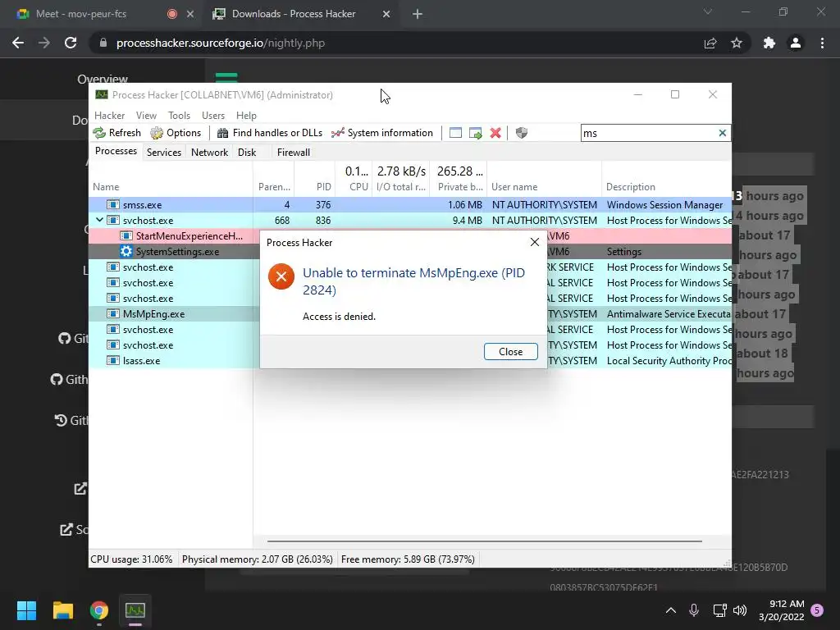
Task: Open the View menu
Action: click(x=146, y=115)
